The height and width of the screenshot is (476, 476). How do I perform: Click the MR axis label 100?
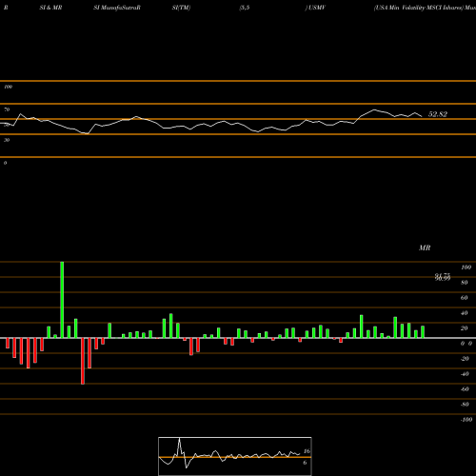(x=466, y=268)
